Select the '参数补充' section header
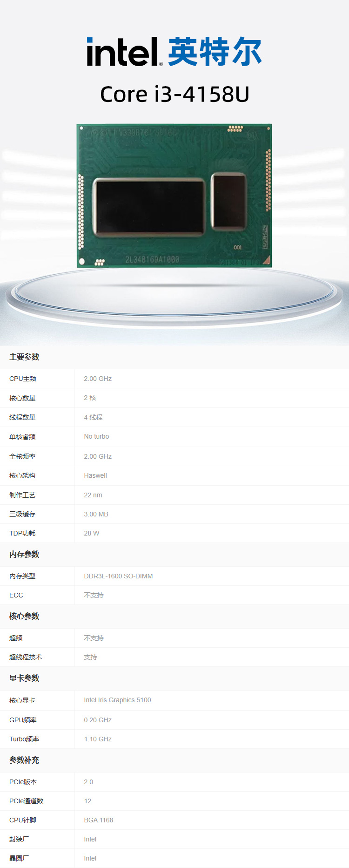Image resolution: width=349 pixels, height=868 pixels. click(24, 760)
